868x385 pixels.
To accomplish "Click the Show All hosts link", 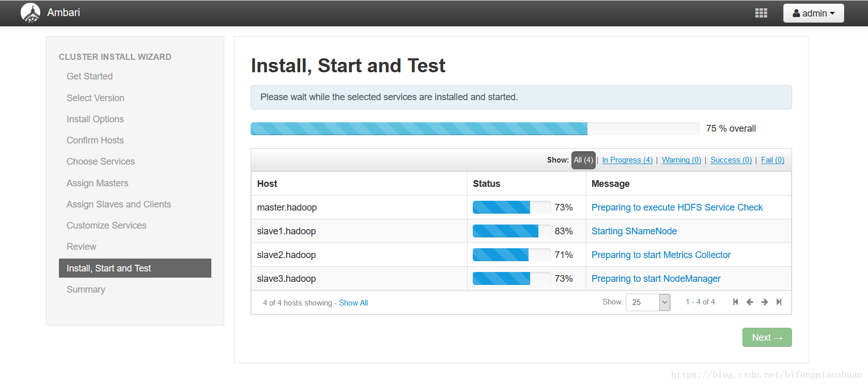I will (353, 303).
